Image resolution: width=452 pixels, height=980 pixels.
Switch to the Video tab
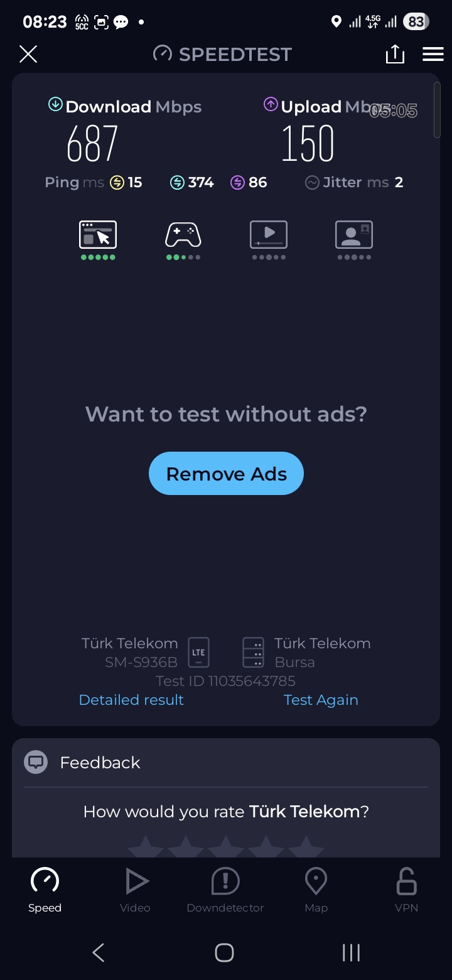(x=135, y=890)
